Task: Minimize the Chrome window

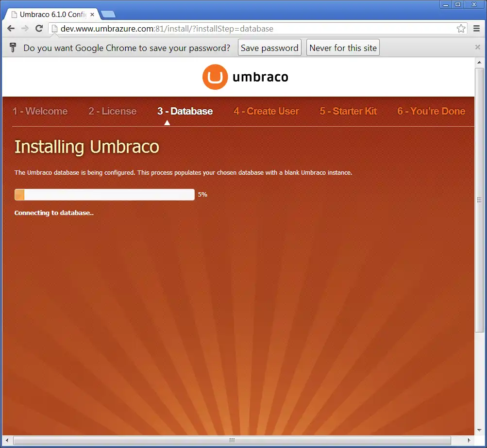Action: coord(446,5)
